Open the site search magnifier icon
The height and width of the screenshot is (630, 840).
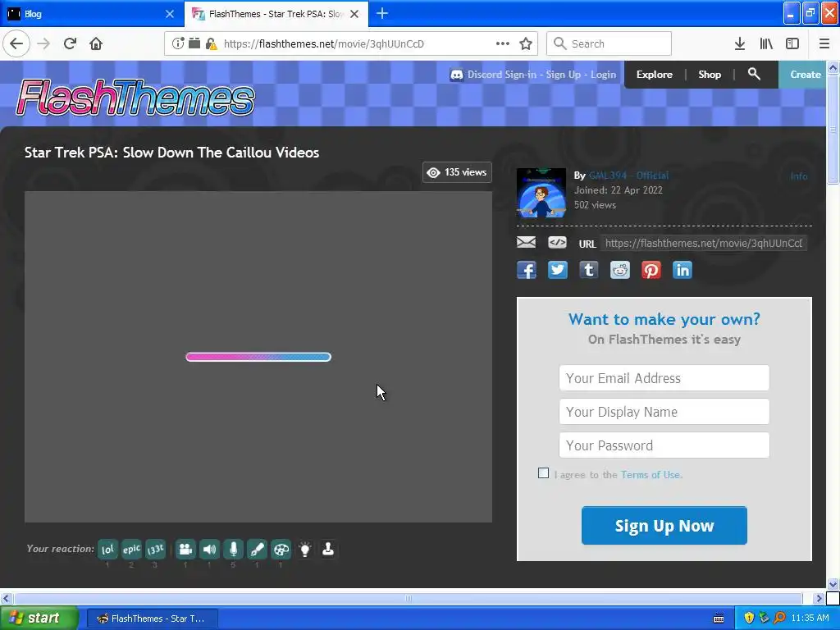(754, 74)
